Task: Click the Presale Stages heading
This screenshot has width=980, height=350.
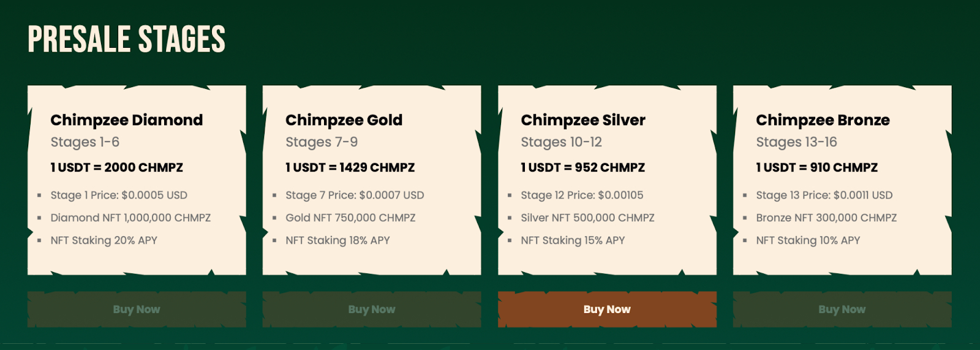Action: [127, 39]
